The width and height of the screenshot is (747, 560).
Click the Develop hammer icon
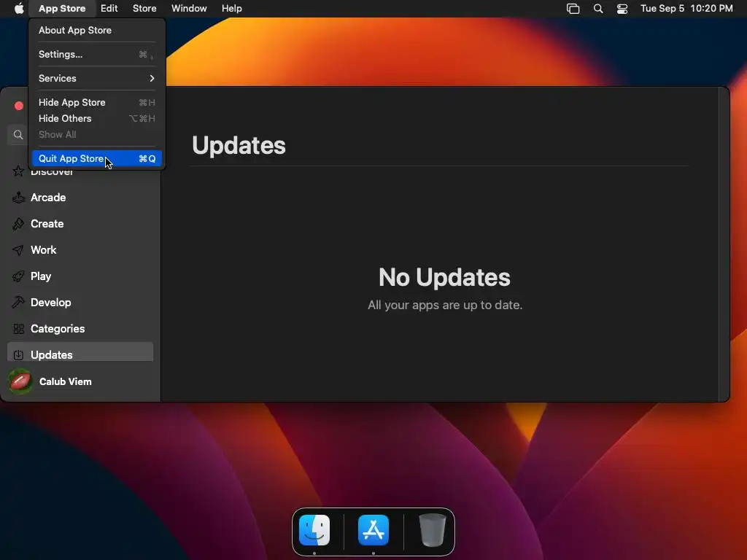(18, 303)
